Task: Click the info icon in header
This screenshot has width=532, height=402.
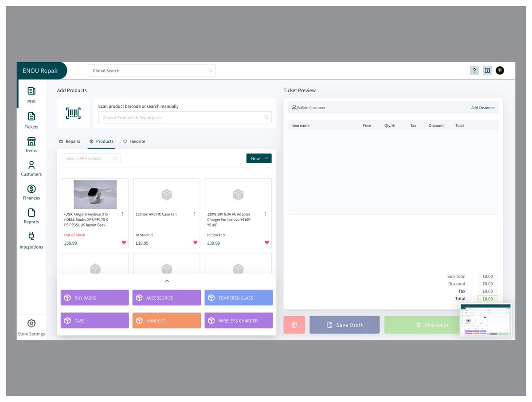Action: [487, 70]
